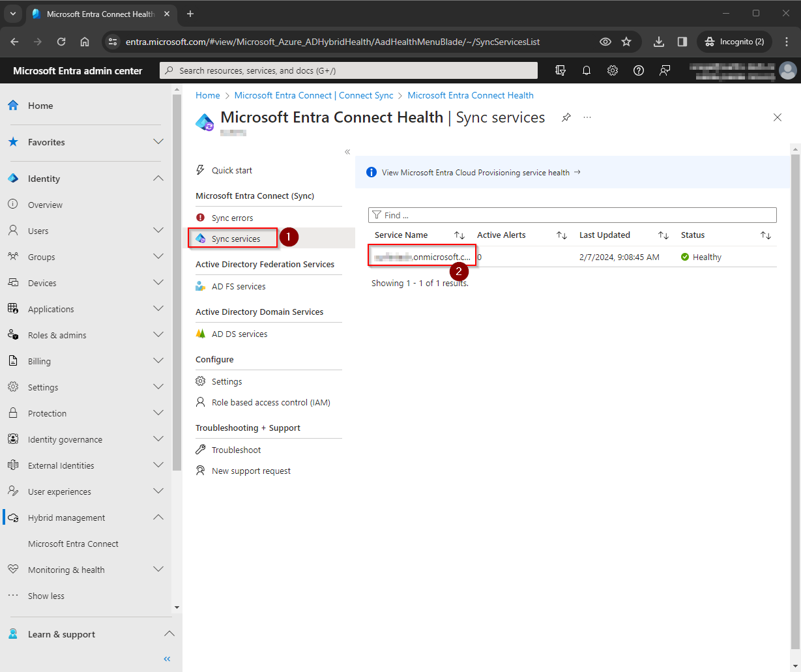801x672 pixels.
Task: Open Microsoft Entra Connect Health breadcrumb
Action: point(471,95)
